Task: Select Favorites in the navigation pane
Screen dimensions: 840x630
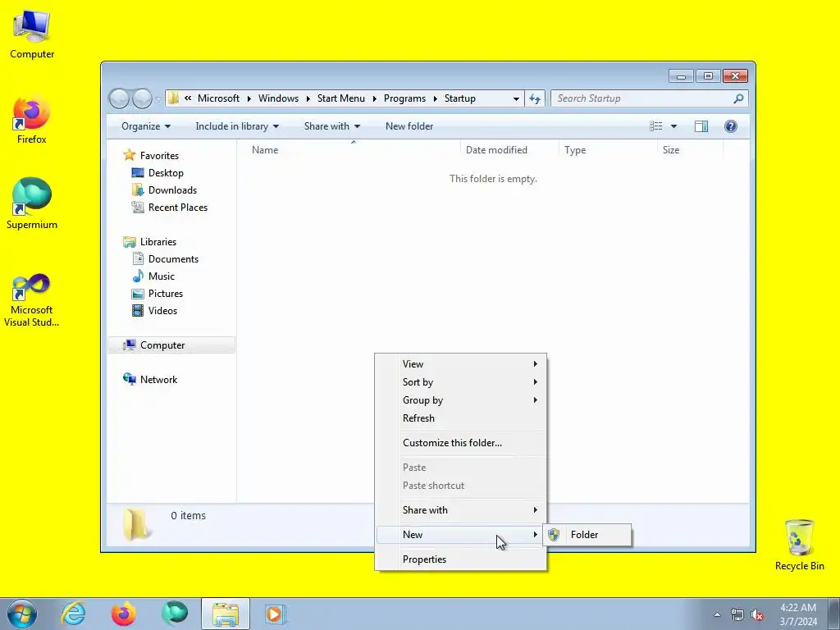Action: tap(159, 156)
